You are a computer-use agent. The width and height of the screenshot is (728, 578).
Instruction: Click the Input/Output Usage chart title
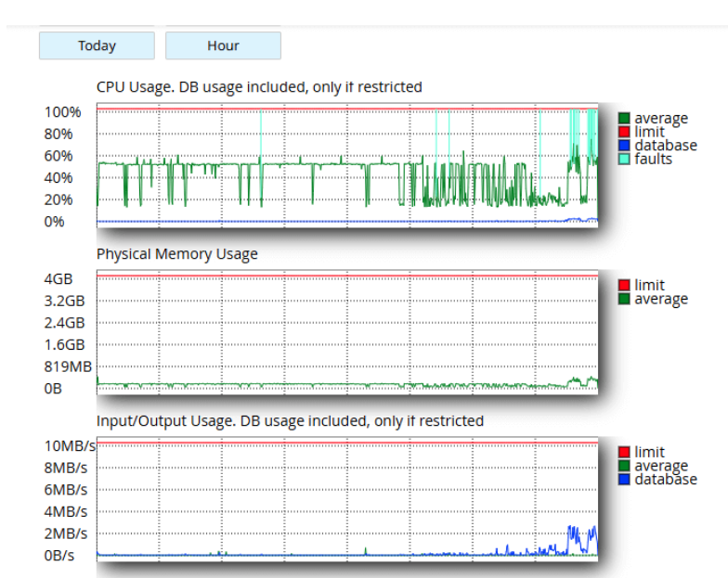[x=290, y=421]
